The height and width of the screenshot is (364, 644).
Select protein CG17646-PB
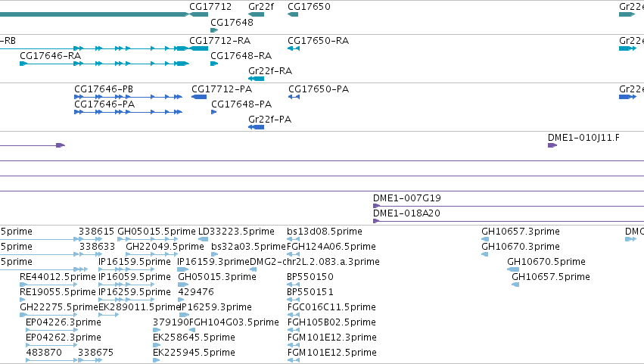(104, 89)
